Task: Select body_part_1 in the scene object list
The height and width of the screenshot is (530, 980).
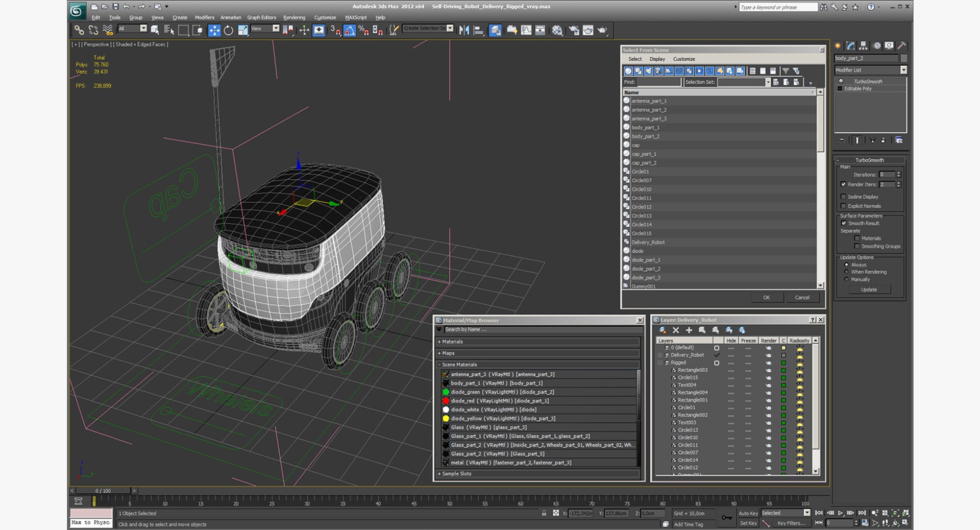Action: pos(645,128)
